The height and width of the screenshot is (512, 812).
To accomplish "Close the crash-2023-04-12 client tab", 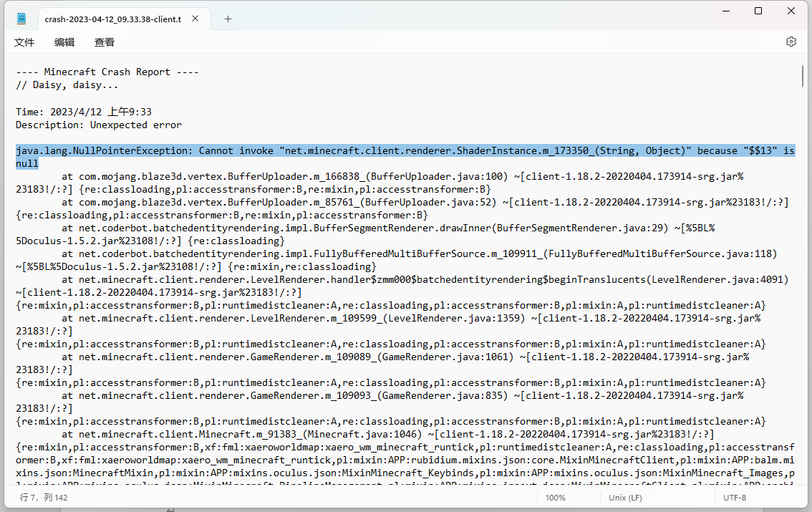I will tap(195, 19).
